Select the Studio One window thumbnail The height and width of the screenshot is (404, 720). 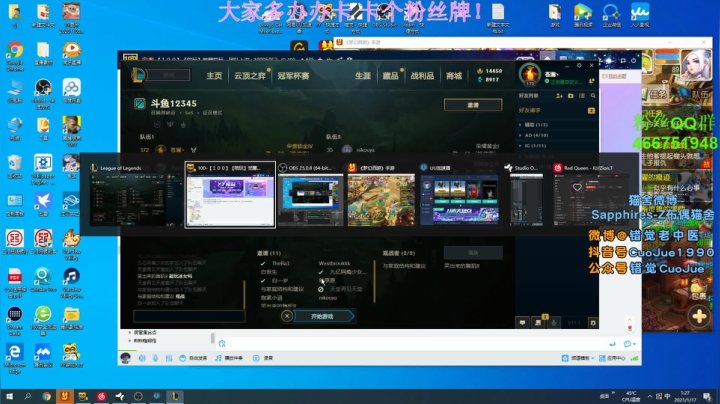[x=526, y=195]
